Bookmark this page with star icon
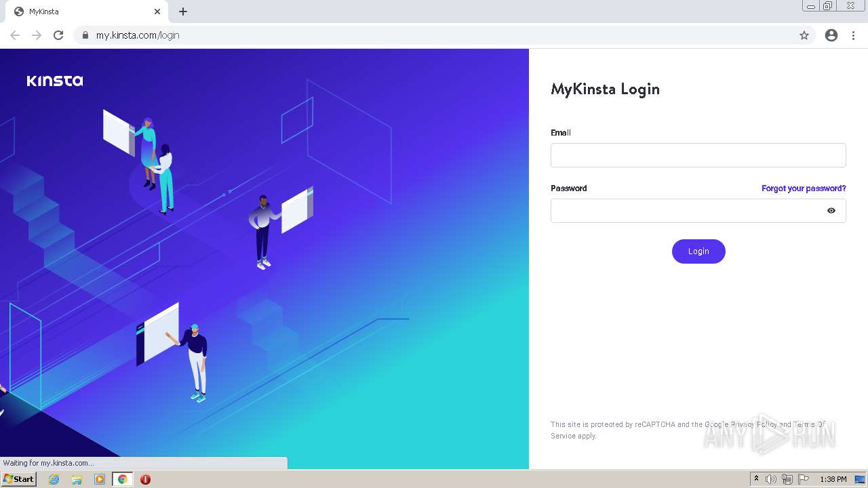This screenshot has width=868, height=488. [x=804, y=35]
